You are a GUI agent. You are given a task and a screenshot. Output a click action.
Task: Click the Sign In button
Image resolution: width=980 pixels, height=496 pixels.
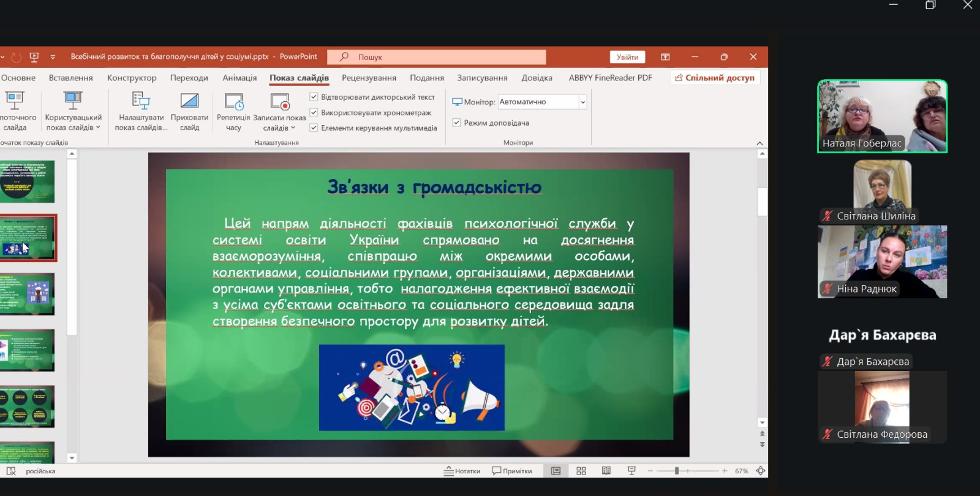(x=627, y=57)
